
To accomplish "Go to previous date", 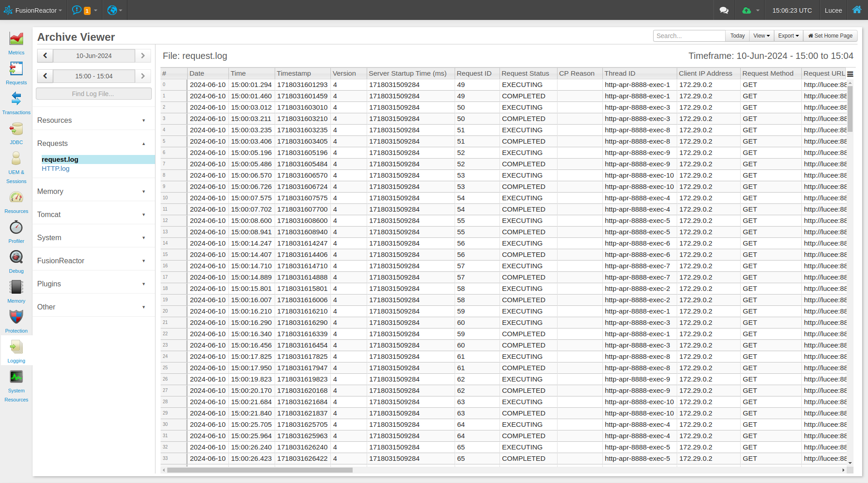I will pos(45,56).
